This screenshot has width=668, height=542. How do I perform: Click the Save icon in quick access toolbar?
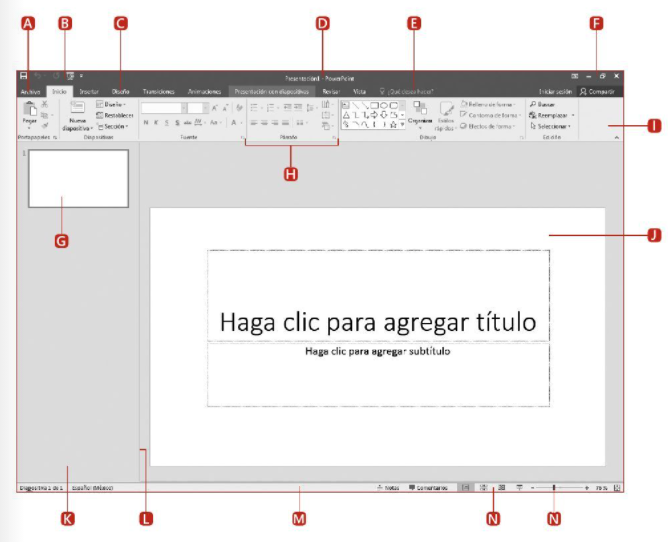click(x=22, y=76)
